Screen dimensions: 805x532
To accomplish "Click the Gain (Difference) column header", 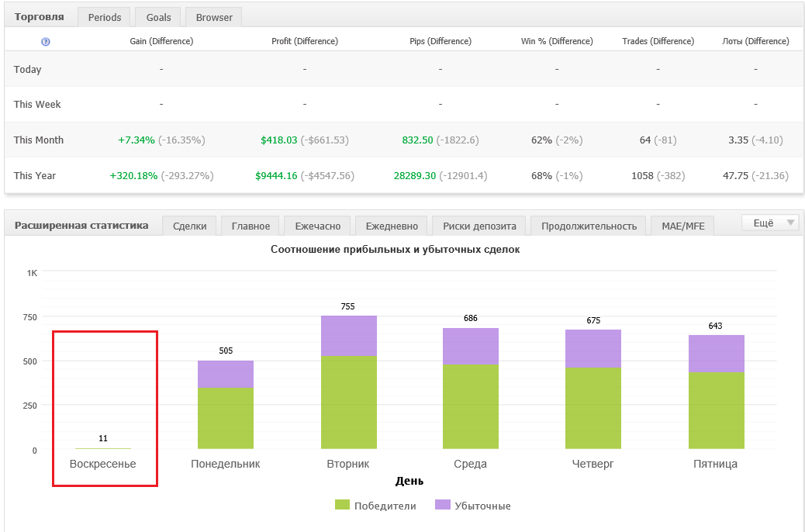I will tap(161, 41).
